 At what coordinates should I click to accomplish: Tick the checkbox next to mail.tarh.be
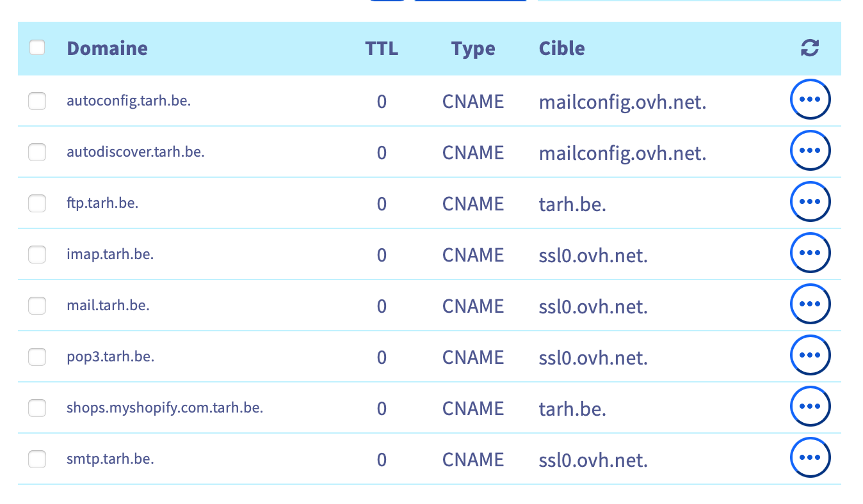pyautogui.click(x=37, y=306)
